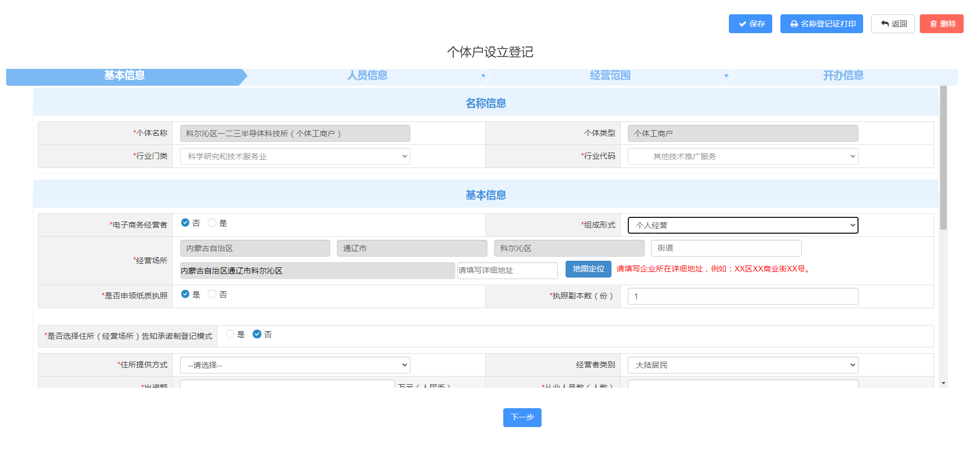Click the scrollbar down arrow
The height and width of the screenshot is (474, 980).
(943, 383)
